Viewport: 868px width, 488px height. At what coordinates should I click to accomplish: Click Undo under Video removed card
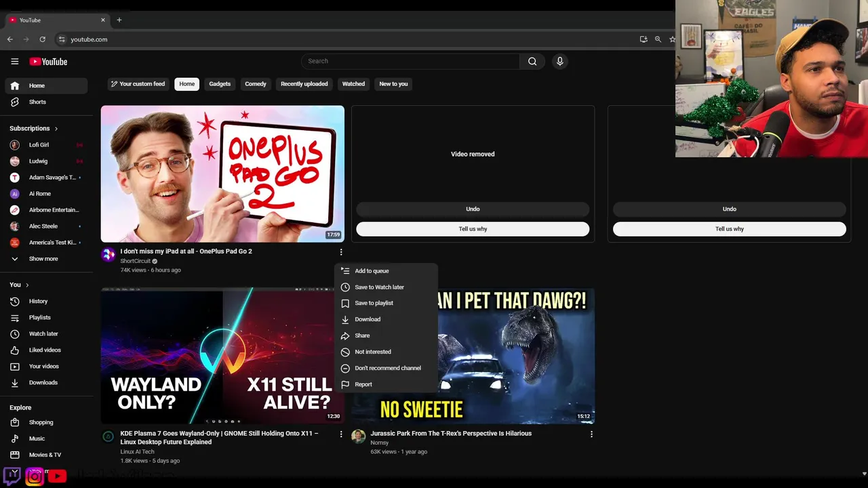(x=473, y=209)
